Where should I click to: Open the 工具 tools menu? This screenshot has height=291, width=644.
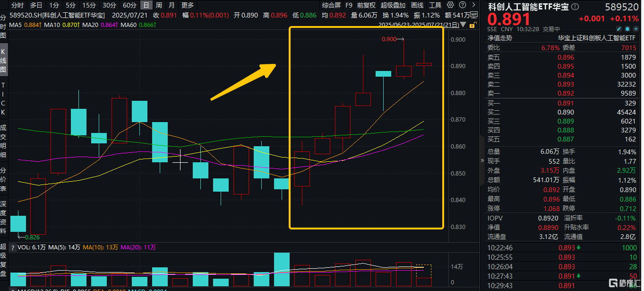pyautogui.click(x=435, y=5)
